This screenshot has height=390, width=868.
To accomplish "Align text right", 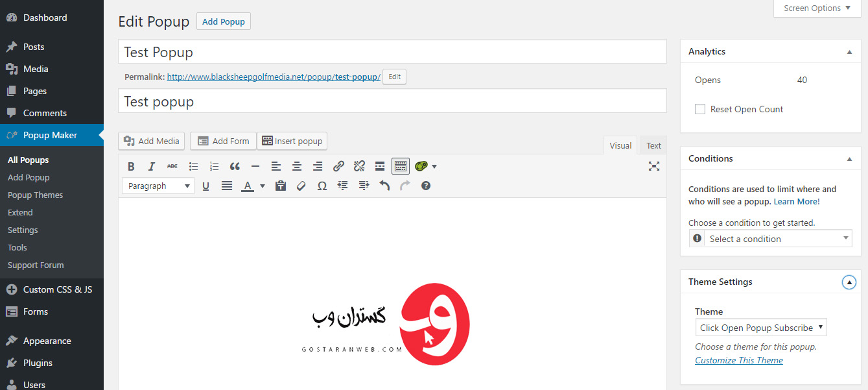I will click(x=318, y=166).
